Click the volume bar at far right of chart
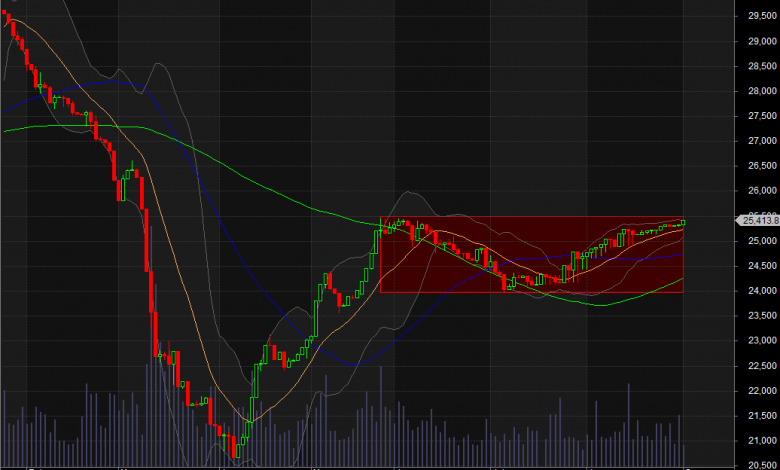This screenshot has width=780, height=470. point(683,443)
